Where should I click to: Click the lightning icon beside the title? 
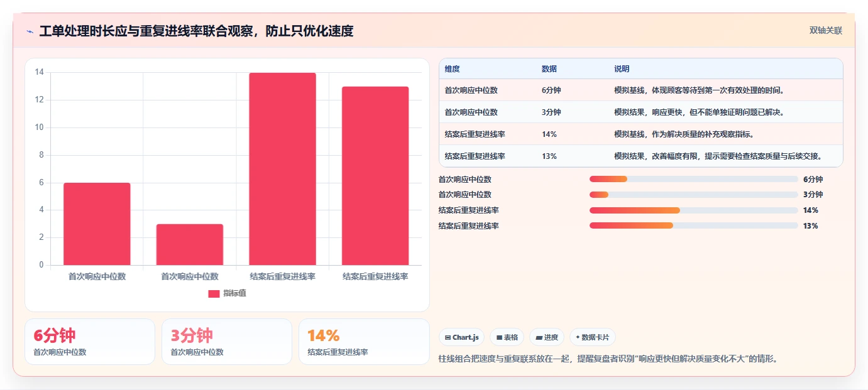coord(30,31)
